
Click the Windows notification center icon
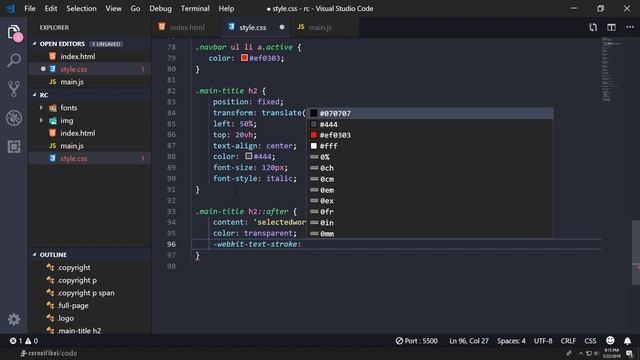pyautogui.click(x=630, y=353)
